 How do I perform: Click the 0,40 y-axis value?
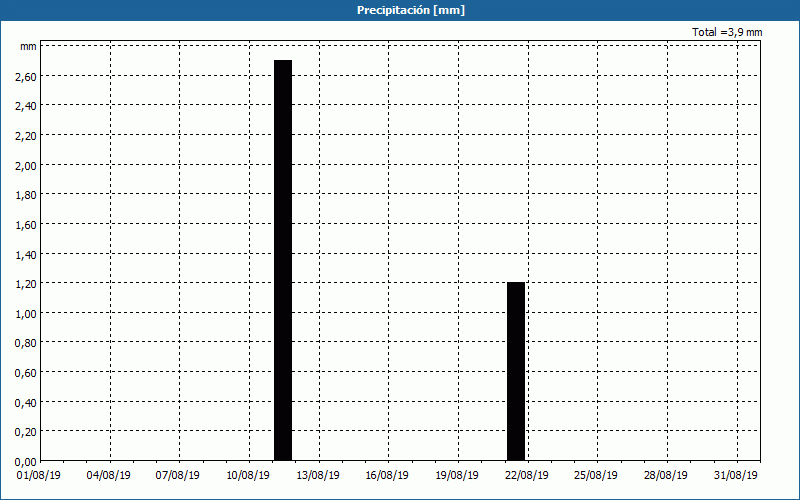(x=26, y=403)
